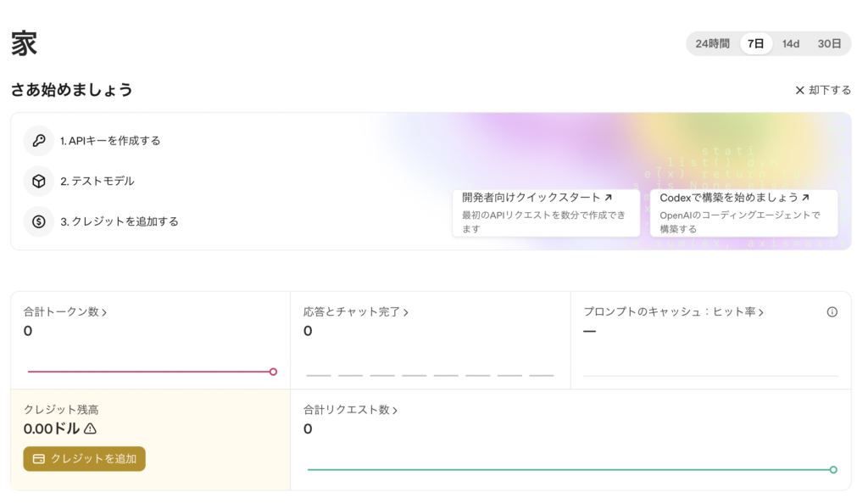Click the 応答とチャット完了 heading text

[x=352, y=311]
